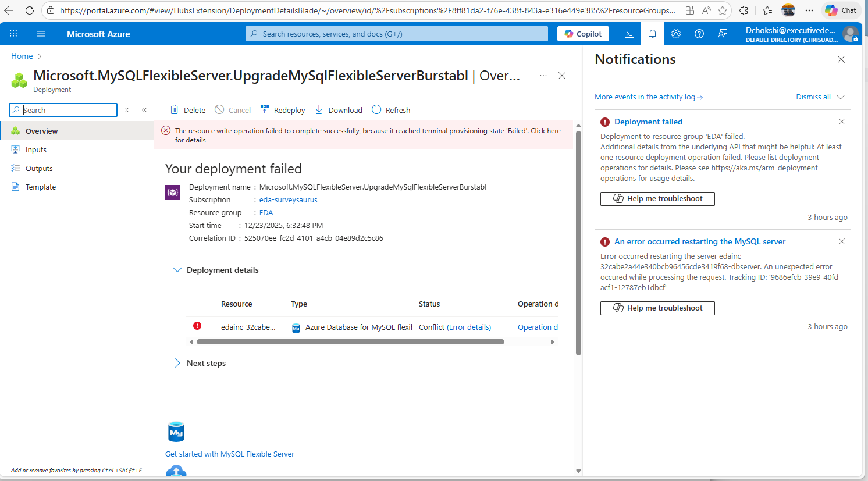The height and width of the screenshot is (481, 868).
Task: Open the eda-surveysaurus subscription link
Action: (289, 199)
